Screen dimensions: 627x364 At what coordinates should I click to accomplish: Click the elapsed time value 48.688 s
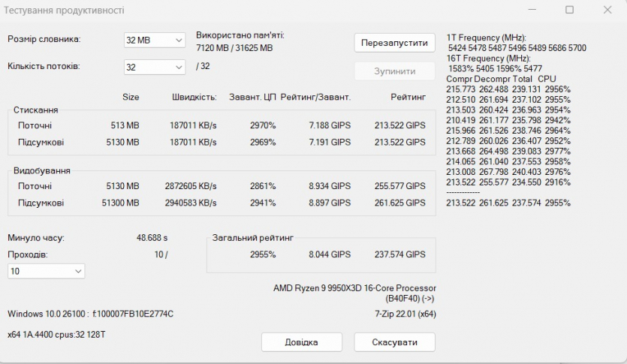click(x=152, y=238)
